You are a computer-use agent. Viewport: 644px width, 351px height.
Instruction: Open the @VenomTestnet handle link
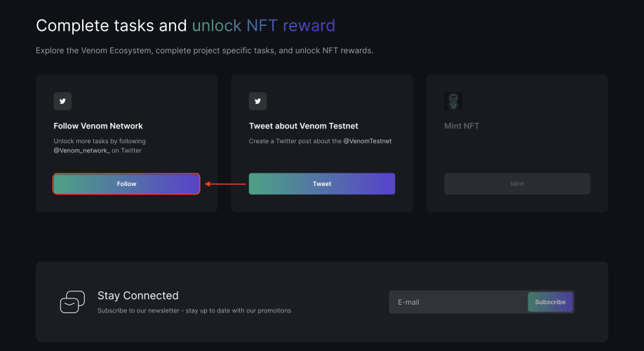367,141
